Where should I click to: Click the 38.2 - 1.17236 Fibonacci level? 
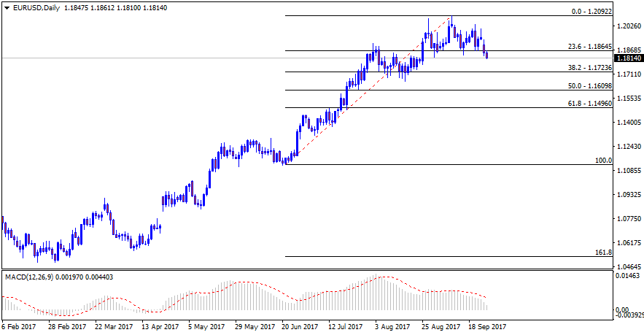click(590, 67)
